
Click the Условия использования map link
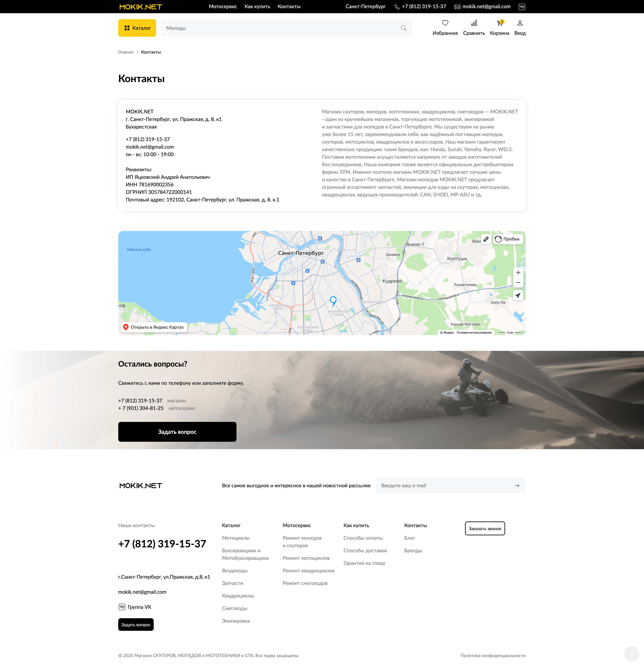474,333
